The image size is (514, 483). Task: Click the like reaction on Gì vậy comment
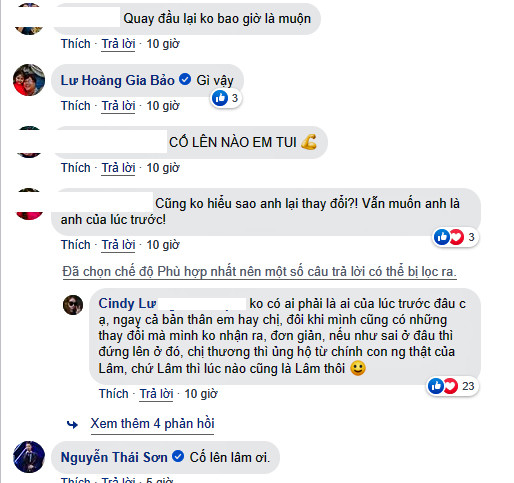226,98
